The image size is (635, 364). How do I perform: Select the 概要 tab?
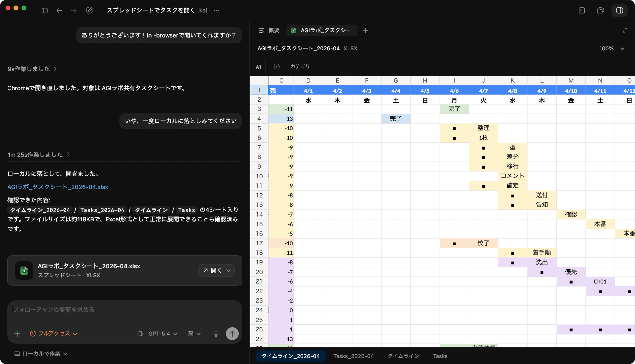tap(269, 31)
